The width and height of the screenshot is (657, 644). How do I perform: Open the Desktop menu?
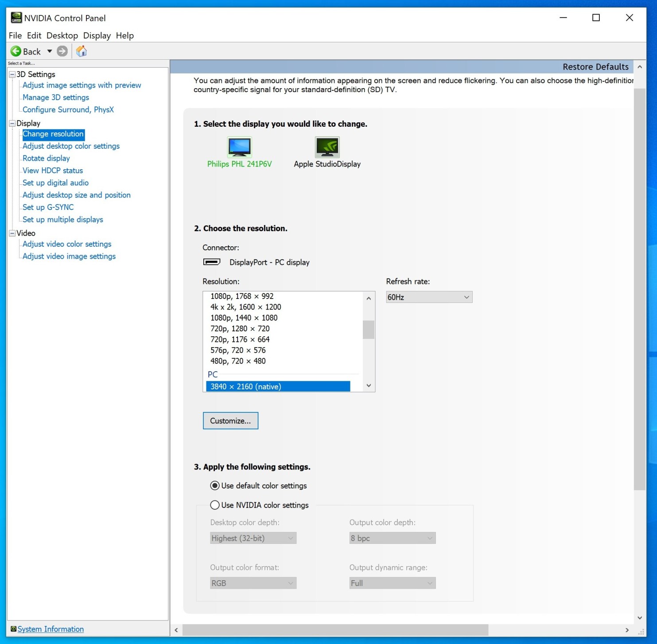tap(62, 35)
